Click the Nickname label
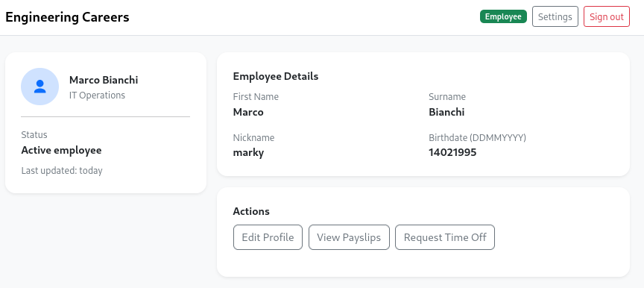 [253, 137]
